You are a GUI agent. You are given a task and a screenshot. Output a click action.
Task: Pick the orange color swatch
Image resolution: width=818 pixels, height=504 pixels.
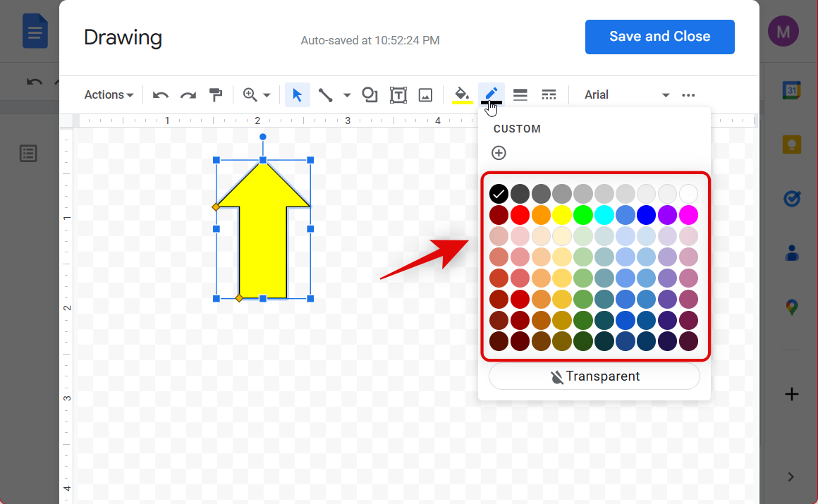pyautogui.click(x=541, y=215)
